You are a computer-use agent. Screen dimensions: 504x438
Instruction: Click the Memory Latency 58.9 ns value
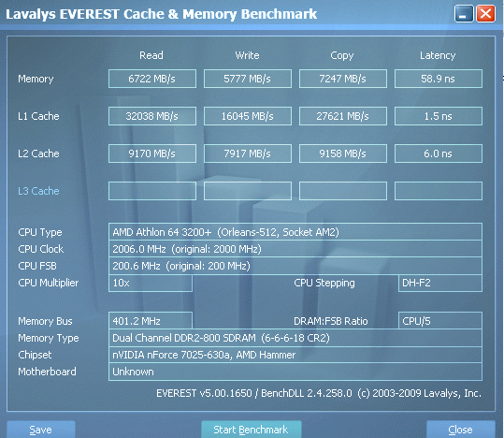(x=439, y=79)
